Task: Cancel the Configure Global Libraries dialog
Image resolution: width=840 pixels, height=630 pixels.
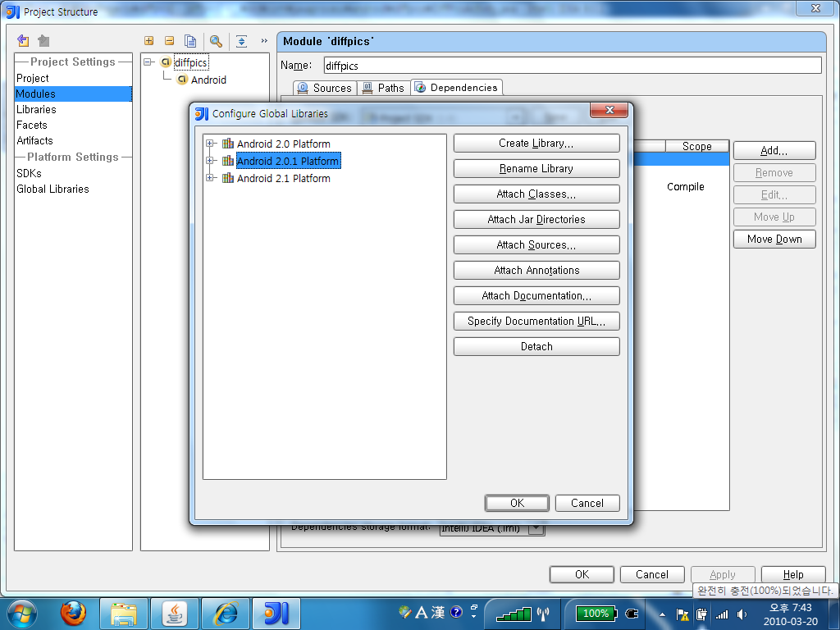Action: 587,503
